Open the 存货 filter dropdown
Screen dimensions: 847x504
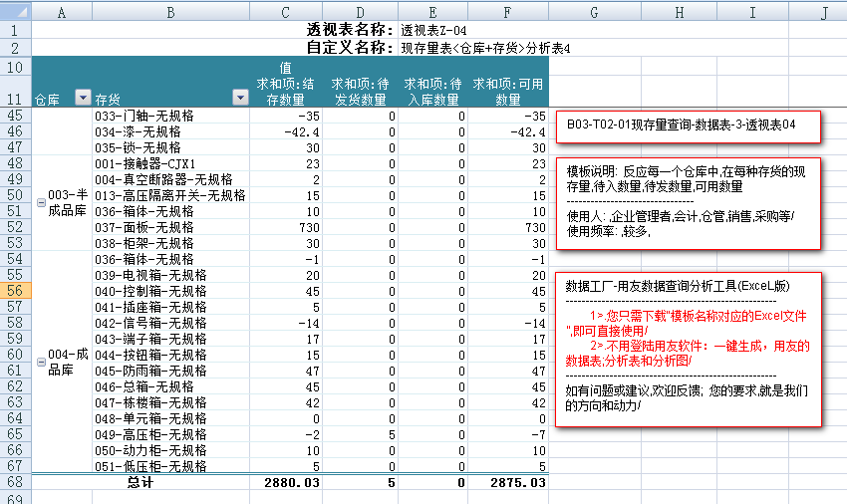(x=240, y=98)
